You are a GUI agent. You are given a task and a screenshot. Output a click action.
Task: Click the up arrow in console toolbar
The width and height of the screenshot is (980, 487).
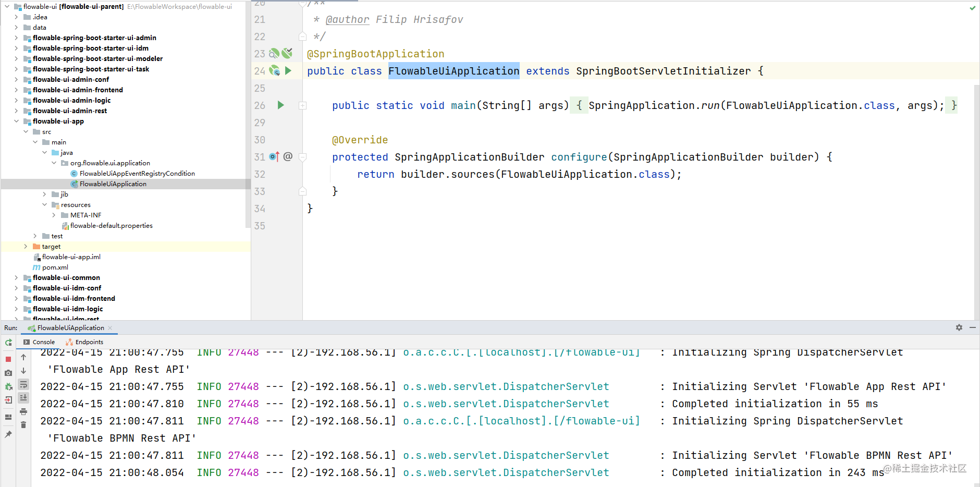[23, 357]
